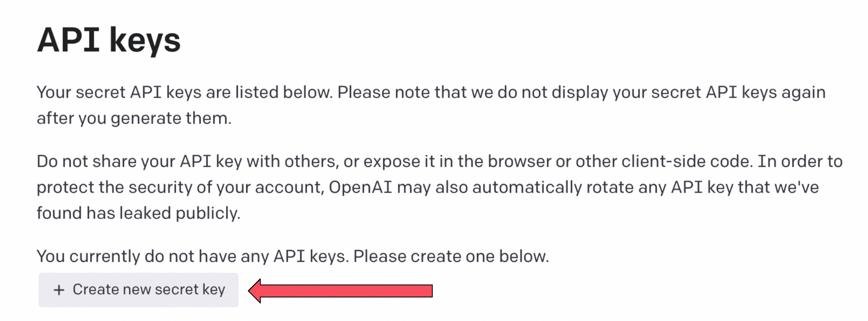
Task: Click the 'Create new secret key' label text
Action: click(150, 289)
